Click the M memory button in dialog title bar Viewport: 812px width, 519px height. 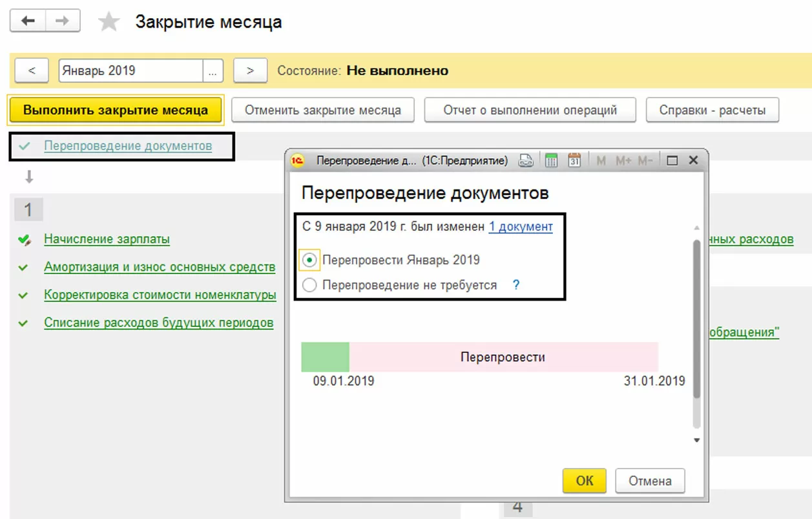tap(601, 161)
